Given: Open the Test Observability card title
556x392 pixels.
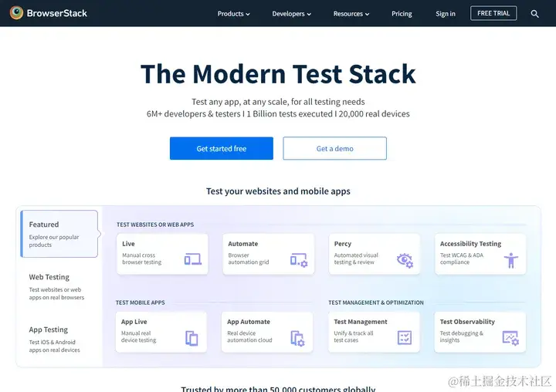Looking at the screenshot, I should coord(467,322).
